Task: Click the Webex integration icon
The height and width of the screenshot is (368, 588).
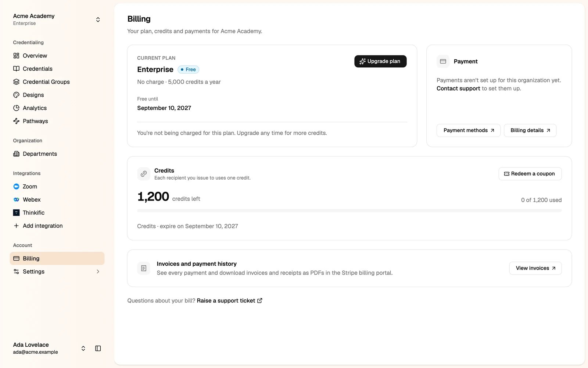Action: click(16, 199)
